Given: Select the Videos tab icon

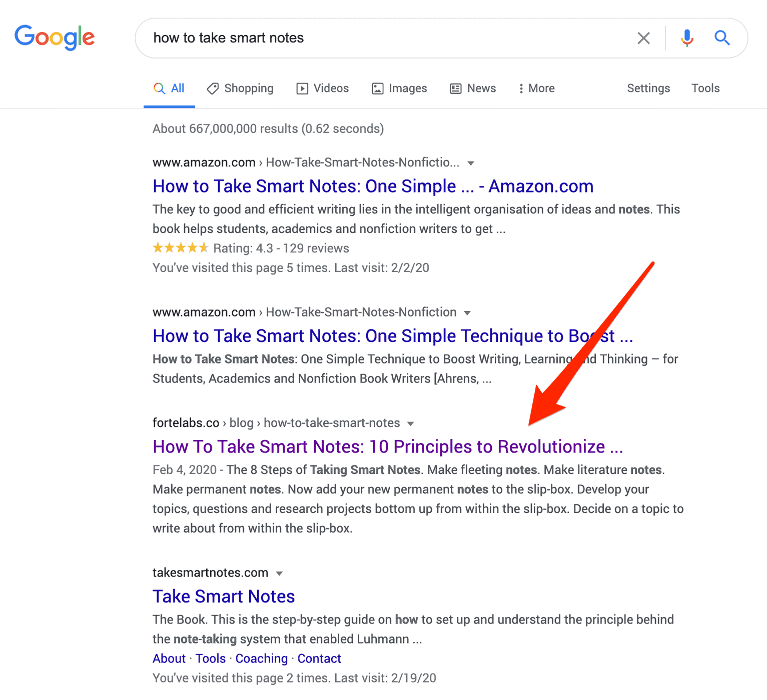Looking at the screenshot, I should tap(303, 88).
